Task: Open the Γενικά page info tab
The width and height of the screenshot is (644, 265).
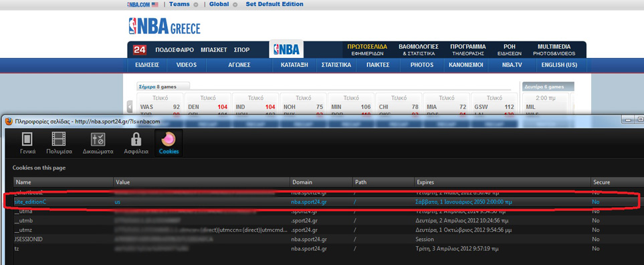Action: click(28, 143)
